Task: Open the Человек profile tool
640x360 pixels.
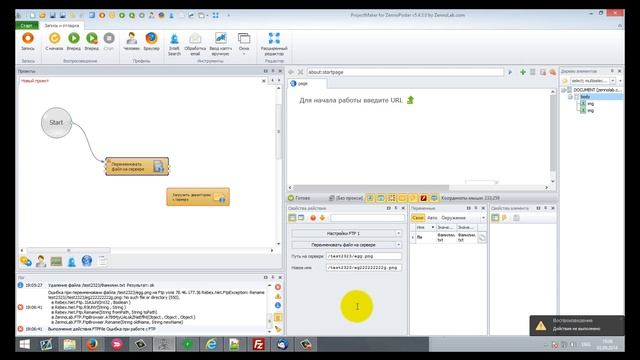Action: [x=131, y=42]
